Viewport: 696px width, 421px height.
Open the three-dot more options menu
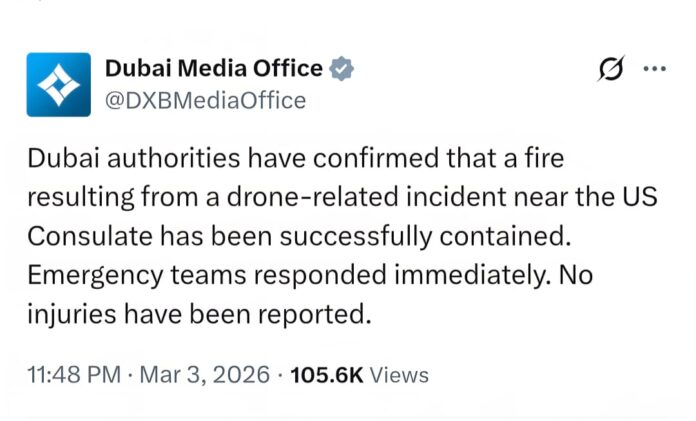point(653,70)
